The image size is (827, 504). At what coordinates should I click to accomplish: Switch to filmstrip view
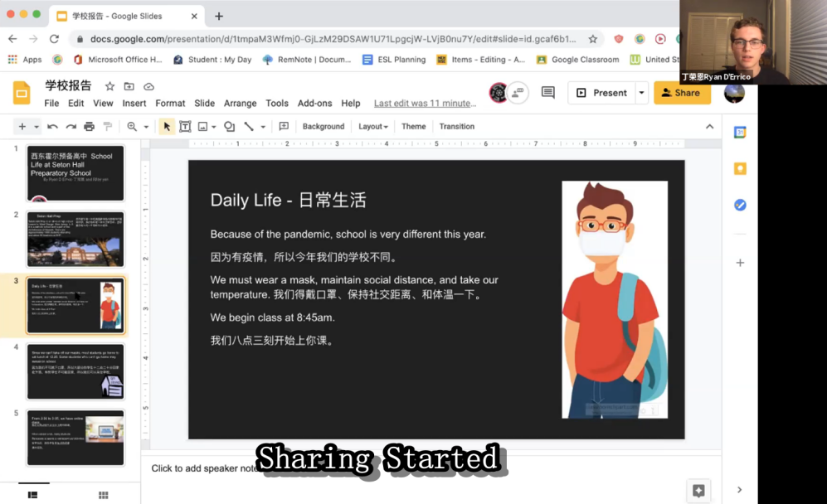point(32,495)
